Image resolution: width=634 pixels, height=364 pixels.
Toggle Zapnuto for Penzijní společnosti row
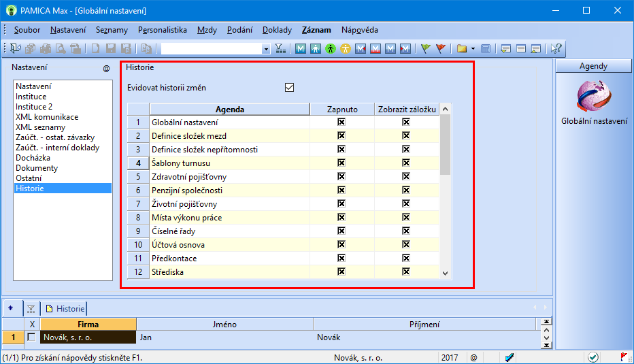click(x=341, y=190)
